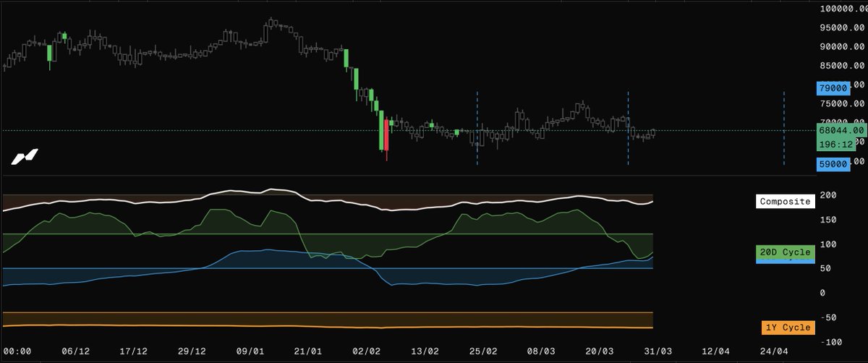This screenshot has width=868, height=363.
Task: Click the 20/03 date axis label
Action: point(600,351)
